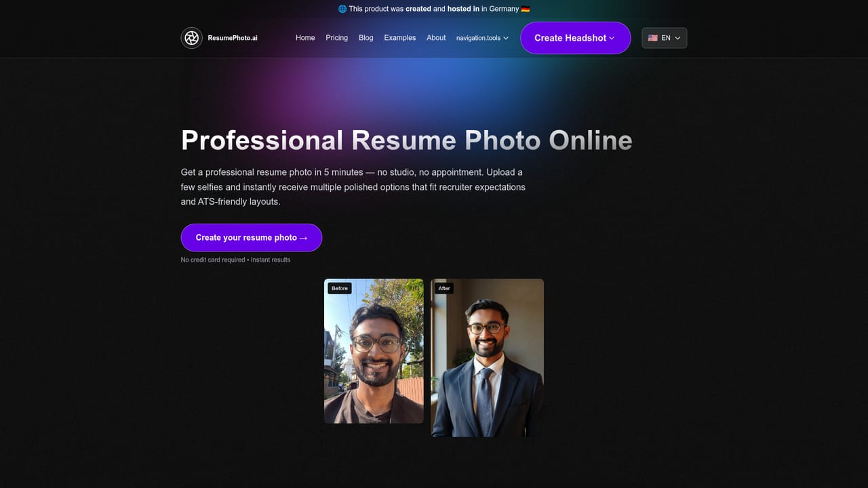The image size is (868, 488).
Task: Click the ResumePhoto.ai brand name text
Action: click(x=233, y=38)
